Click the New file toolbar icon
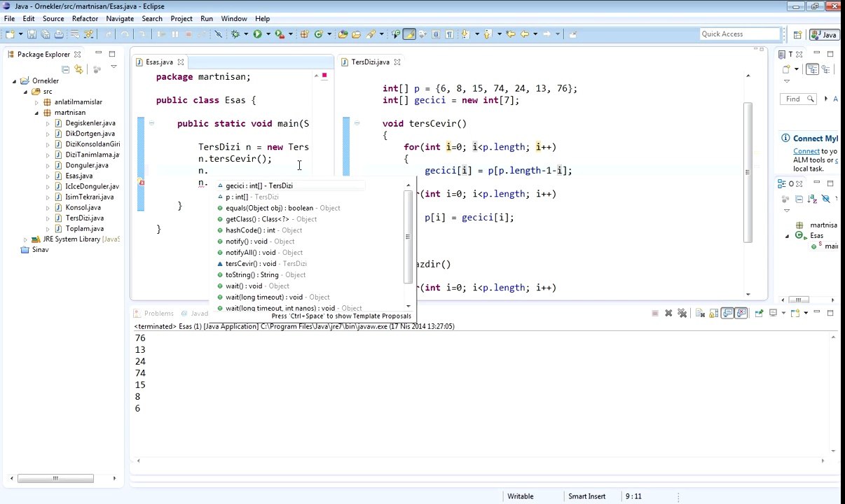845x504 pixels. click(10, 34)
